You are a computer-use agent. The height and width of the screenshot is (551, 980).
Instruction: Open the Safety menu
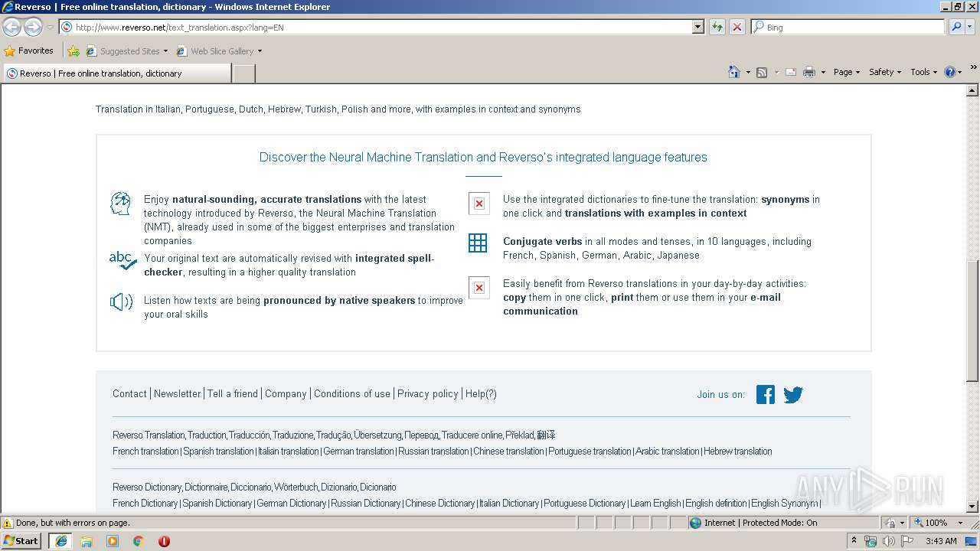(885, 72)
